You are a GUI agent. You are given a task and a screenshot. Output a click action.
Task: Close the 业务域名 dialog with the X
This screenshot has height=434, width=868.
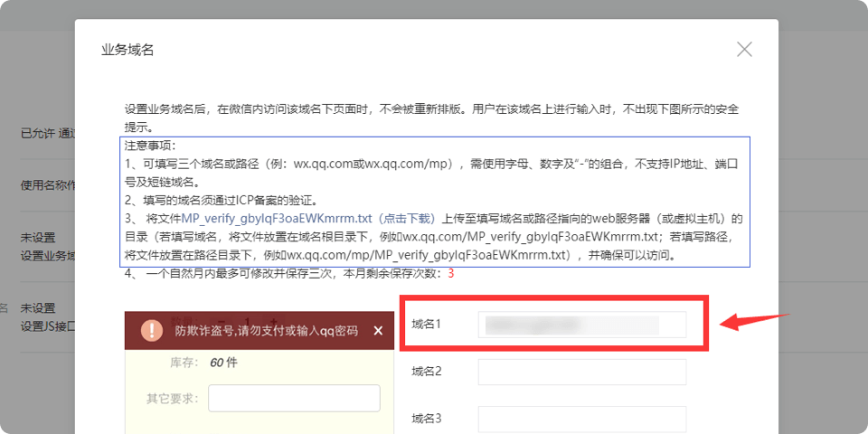pyautogui.click(x=744, y=50)
